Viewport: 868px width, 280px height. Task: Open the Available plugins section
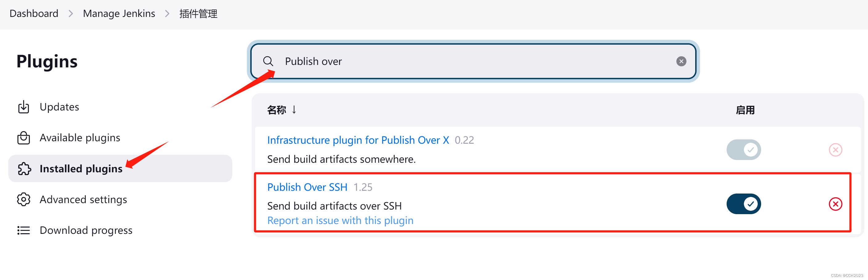tap(80, 138)
